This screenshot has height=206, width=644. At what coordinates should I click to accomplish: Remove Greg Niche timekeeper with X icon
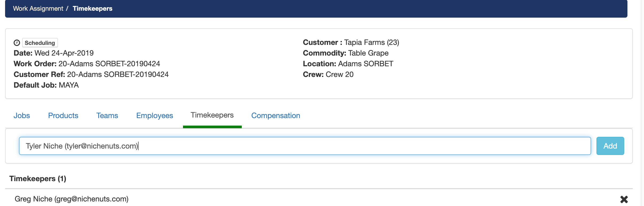pos(624,199)
